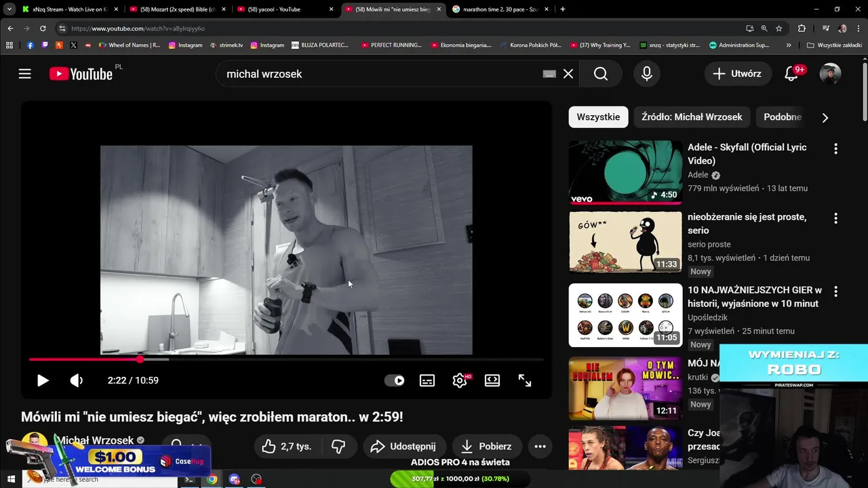
Task: Turn on subtitles for the video
Action: 427,380
